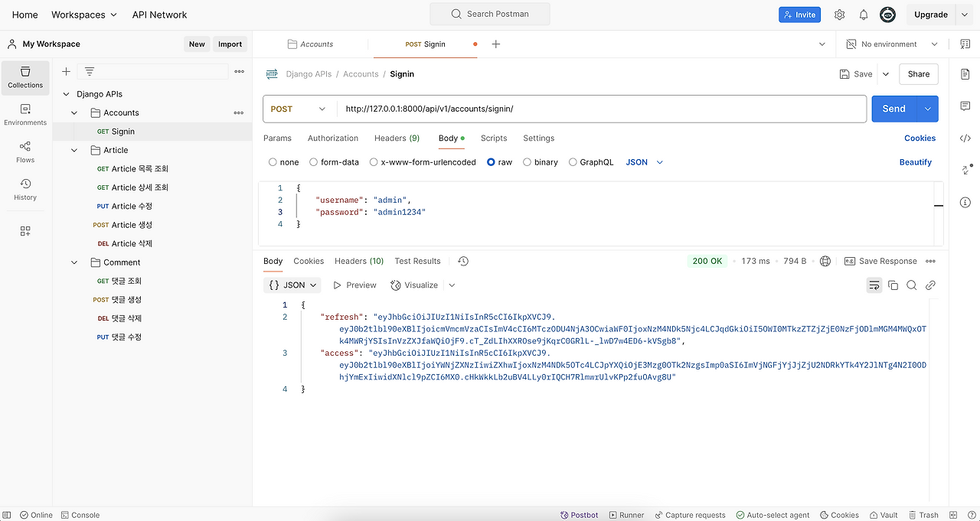Image resolution: width=980 pixels, height=521 pixels.
Task: Open Comments icon in right sidebar
Action: [x=965, y=106]
